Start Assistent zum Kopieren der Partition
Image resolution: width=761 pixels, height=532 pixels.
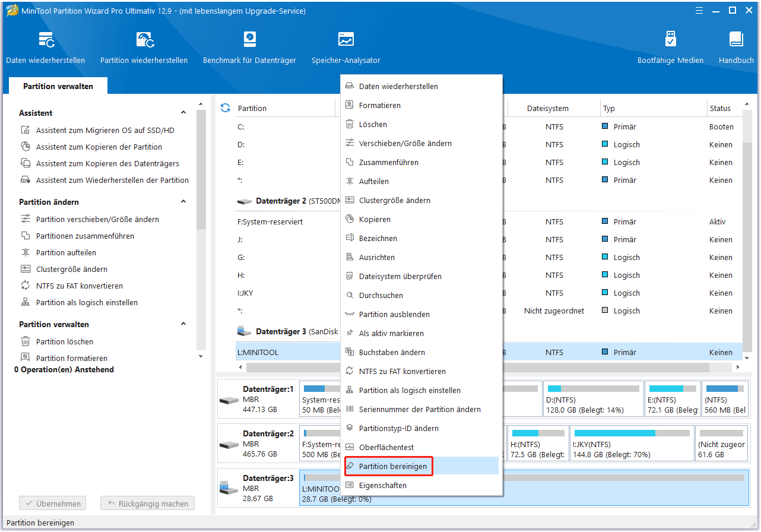click(x=92, y=147)
